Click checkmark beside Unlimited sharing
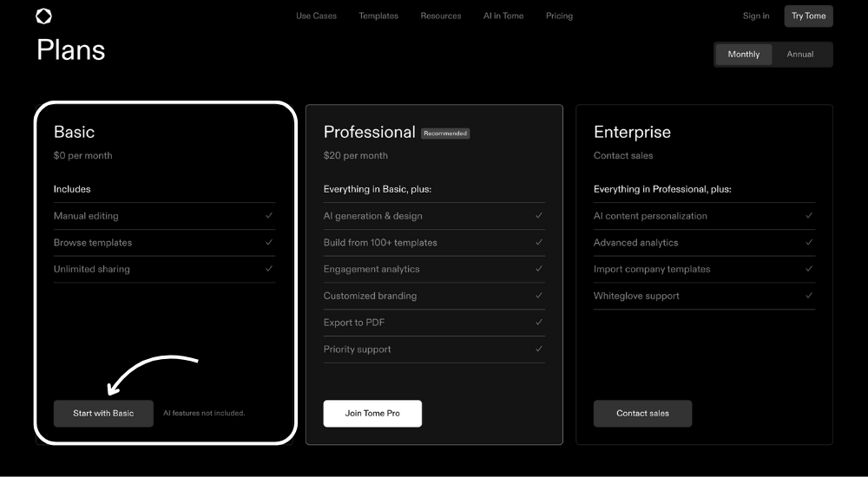 (x=269, y=269)
